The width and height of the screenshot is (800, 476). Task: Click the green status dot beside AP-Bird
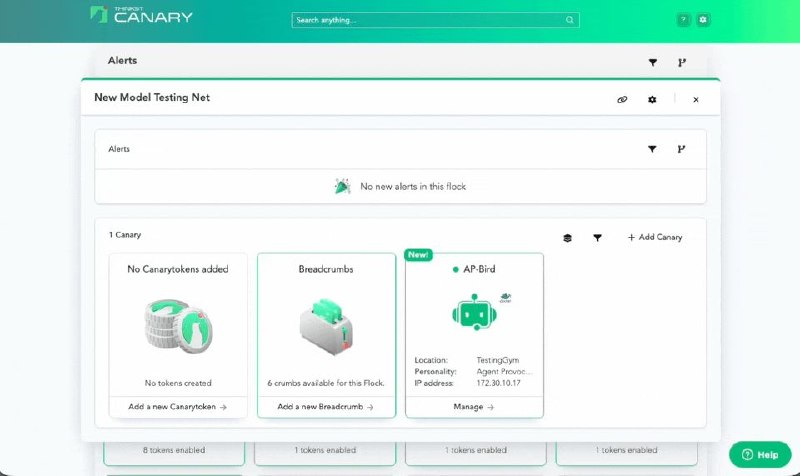[456, 269]
